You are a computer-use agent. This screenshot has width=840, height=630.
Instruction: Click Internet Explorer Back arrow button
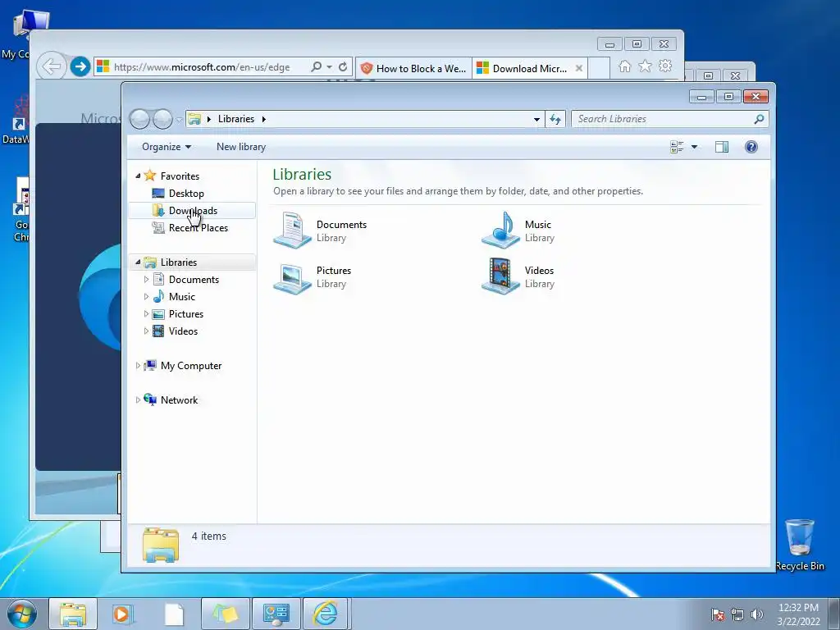52,67
